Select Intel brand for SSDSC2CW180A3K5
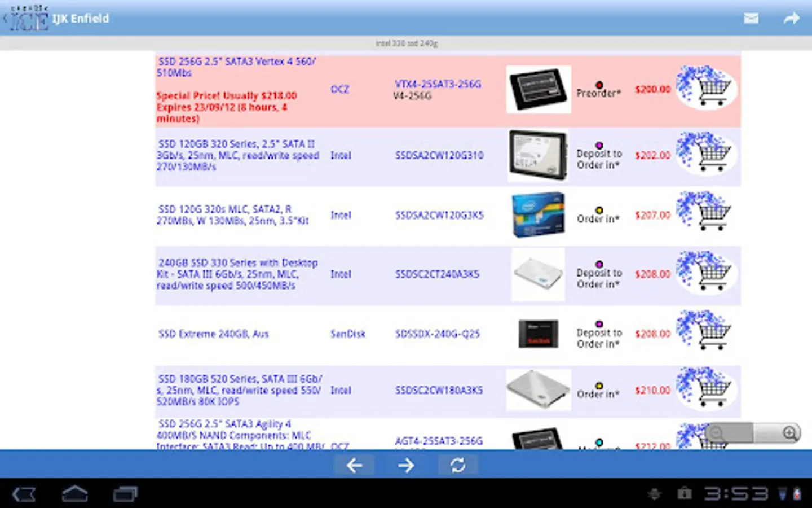 pyautogui.click(x=341, y=390)
